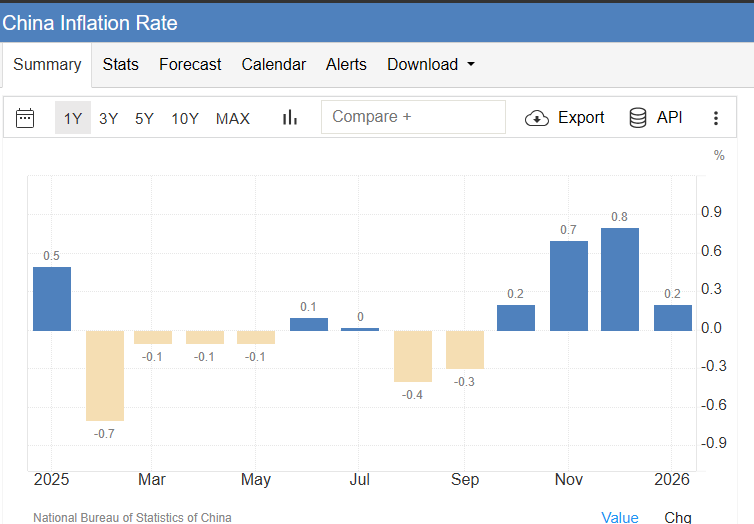Click the cloud Export download icon
The height and width of the screenshot is (524, 754).
click(x=537, y=118)
